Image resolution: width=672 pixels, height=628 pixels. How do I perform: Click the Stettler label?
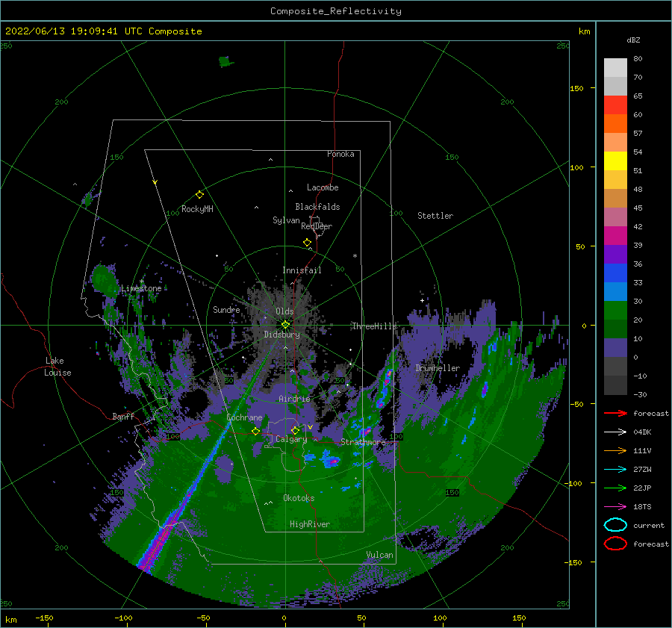pyautogui.click(x=435, y=216)
